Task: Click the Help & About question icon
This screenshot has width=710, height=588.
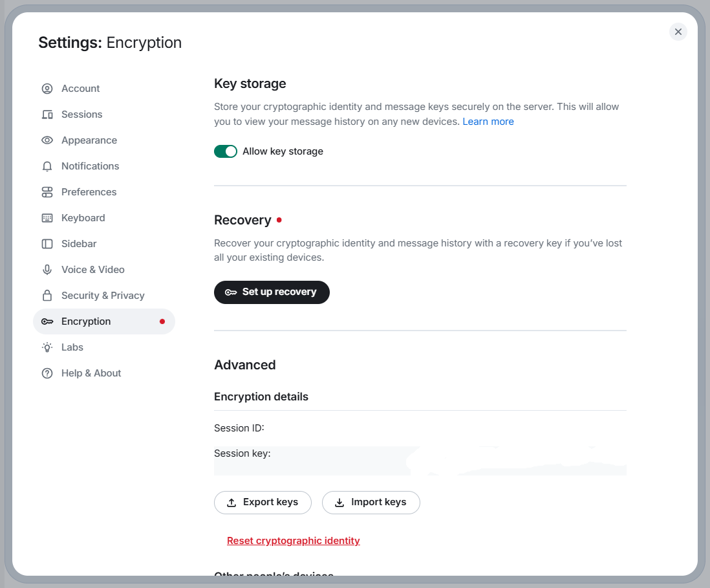Action: point(47,373)
